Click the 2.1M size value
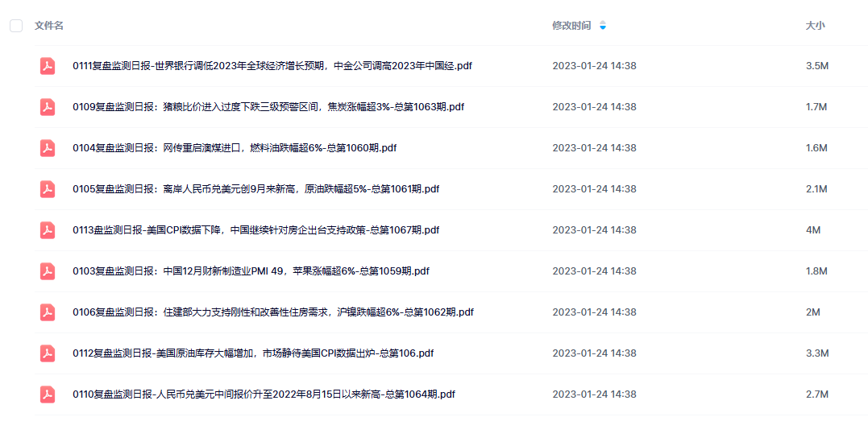Image resolution: width=868 pixels, height=446 pixels. click(816, 189)
